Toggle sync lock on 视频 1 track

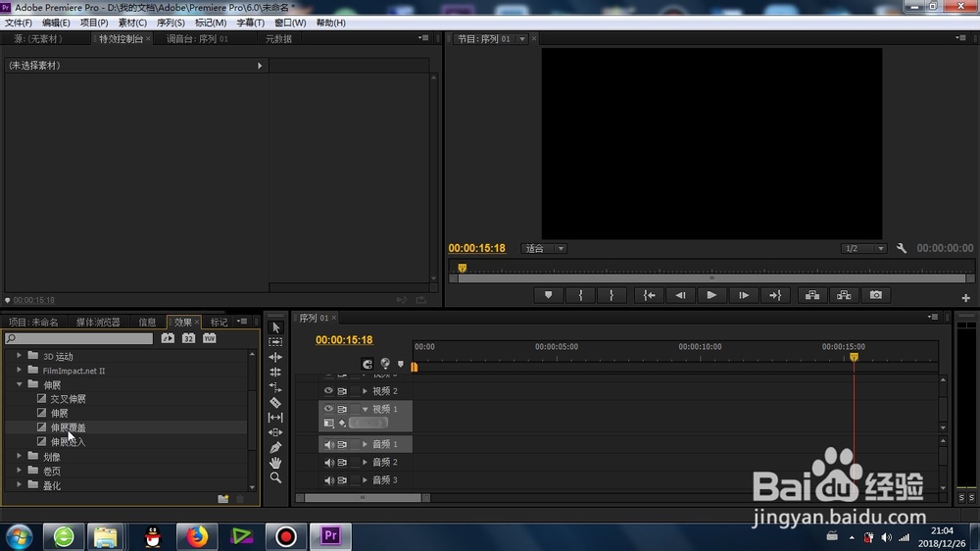coord(342,409)
